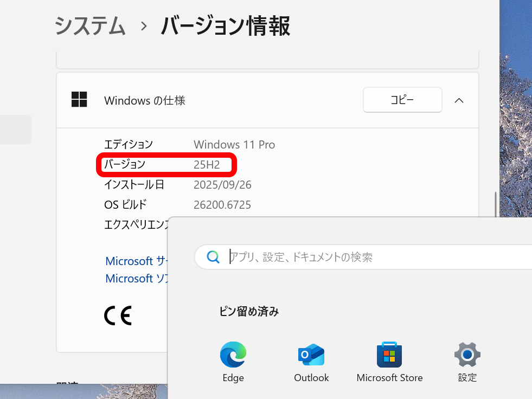Viewport: 532px width, 399px height.
Task: Click the バージョン情報 page title
Action: pyautogui.click(x=225, y=26)
